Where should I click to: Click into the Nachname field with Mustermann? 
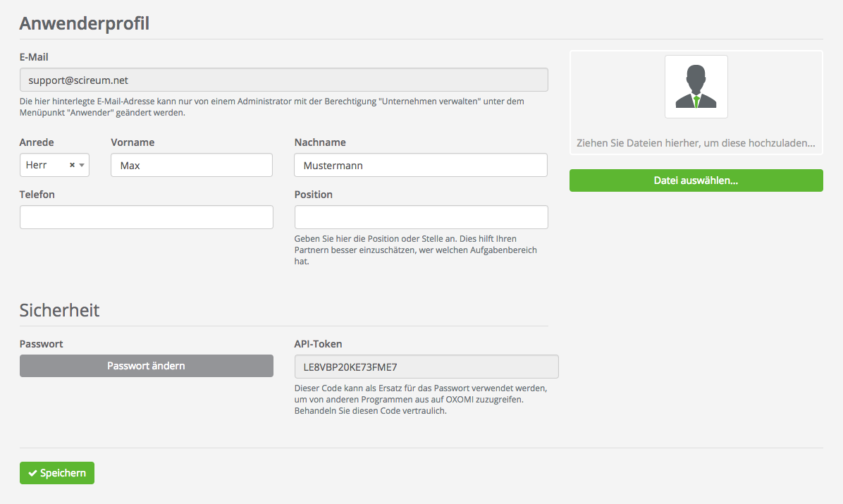[420, 165]
